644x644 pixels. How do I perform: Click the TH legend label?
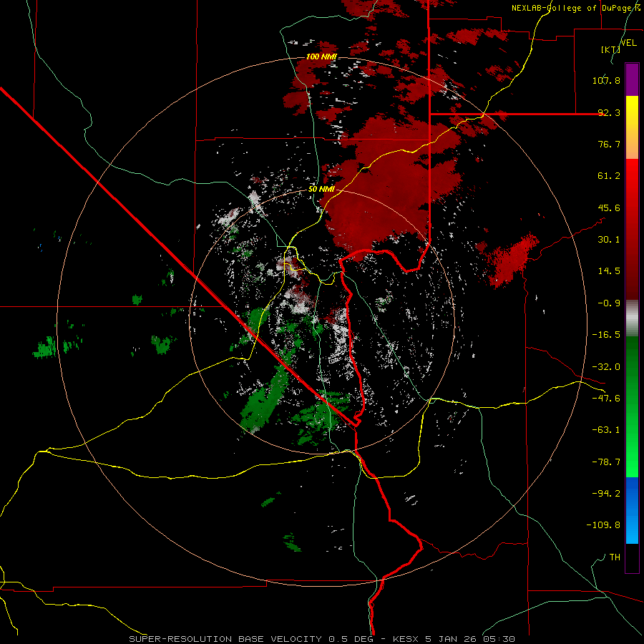click(615, 557)
